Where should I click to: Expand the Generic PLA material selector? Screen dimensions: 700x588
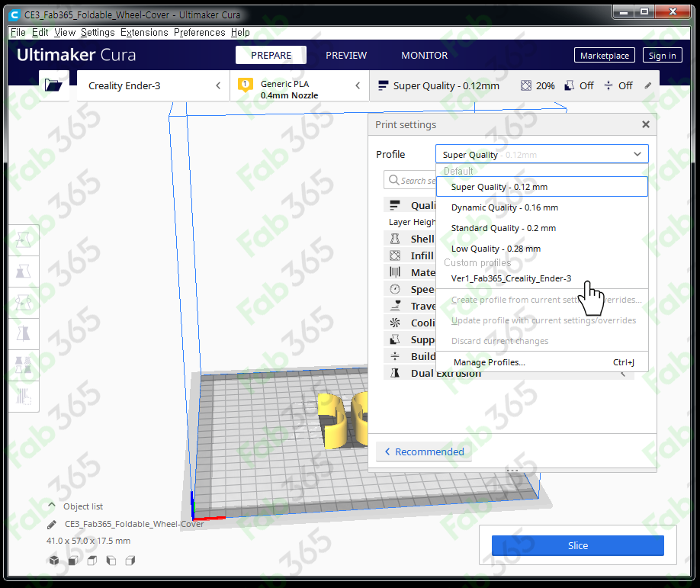(x=300, y=85)
